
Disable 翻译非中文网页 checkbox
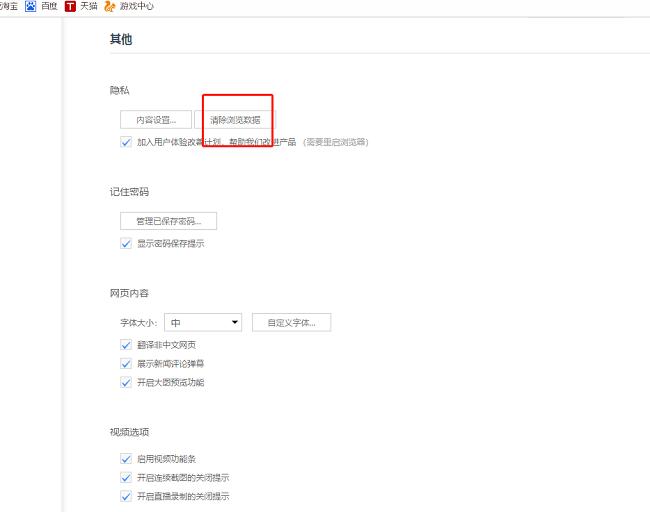pos(126,345)
